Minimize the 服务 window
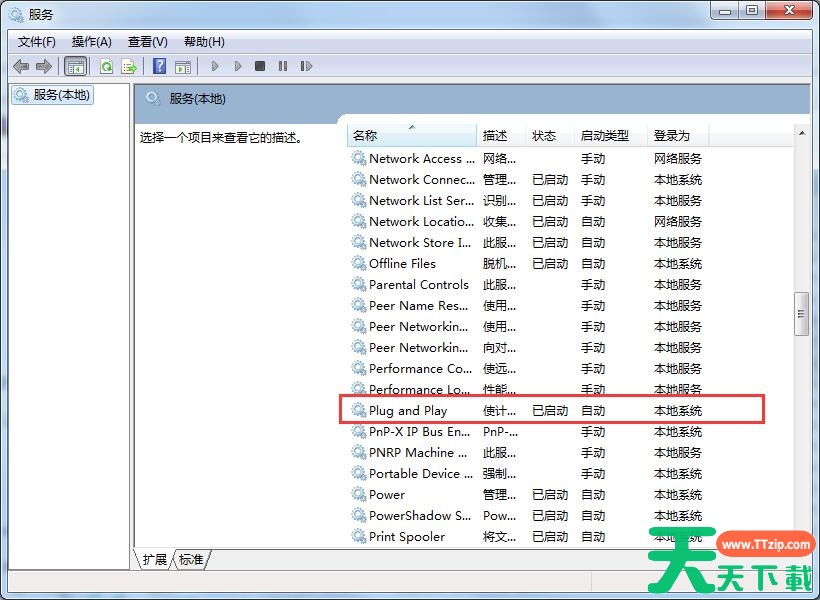 [725, 11]
